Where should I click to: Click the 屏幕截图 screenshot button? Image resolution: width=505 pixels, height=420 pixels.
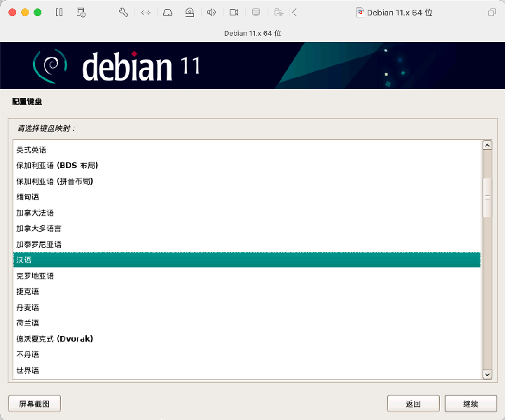tap(34, 404)
